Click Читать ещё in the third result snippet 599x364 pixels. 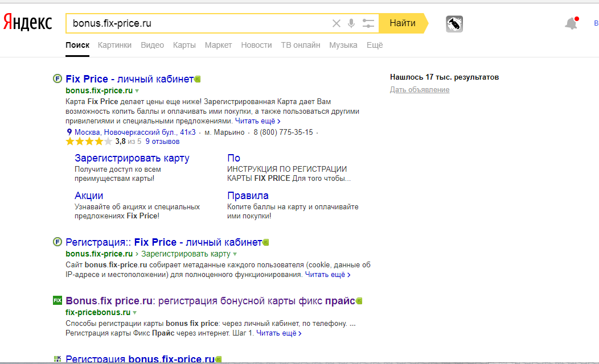click(279, 333)
